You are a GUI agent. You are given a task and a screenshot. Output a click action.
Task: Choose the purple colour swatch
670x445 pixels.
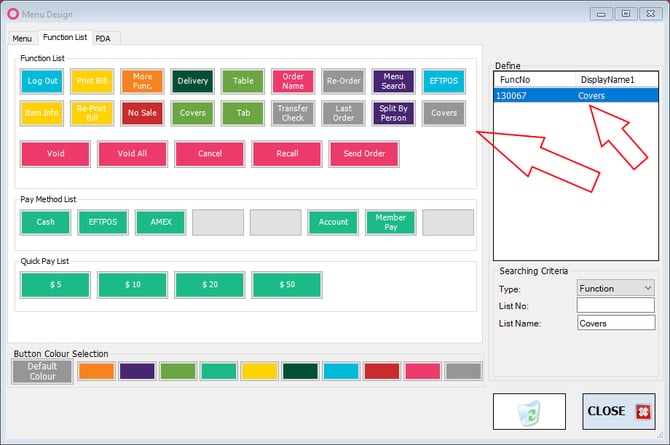point(137,371)
